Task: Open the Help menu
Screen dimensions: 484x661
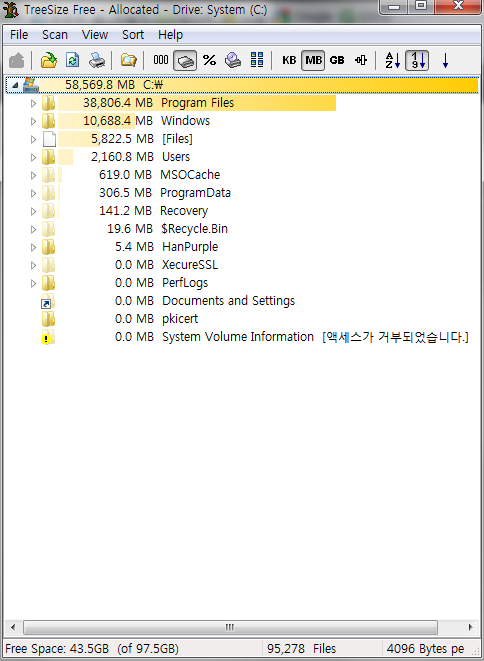Action: [x=170, y=35]
